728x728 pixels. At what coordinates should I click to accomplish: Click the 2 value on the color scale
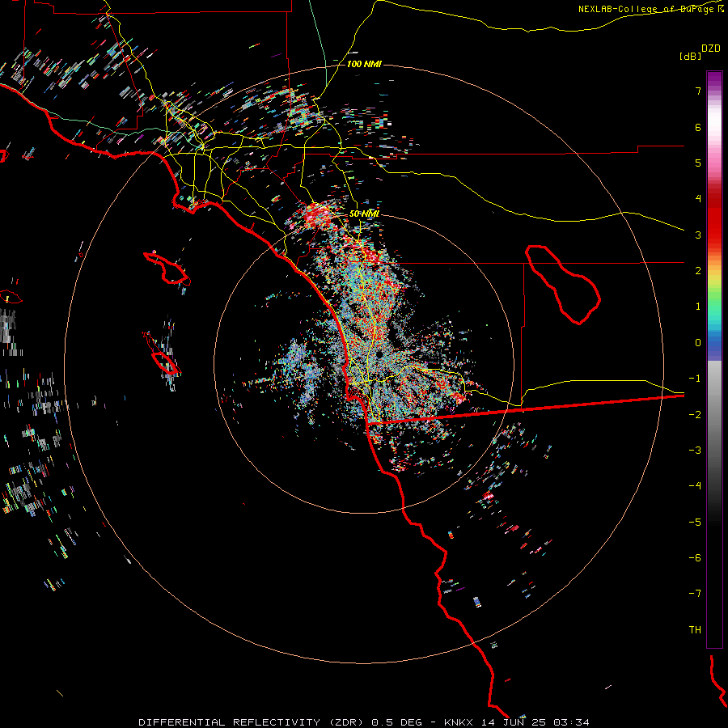[698, 271]
